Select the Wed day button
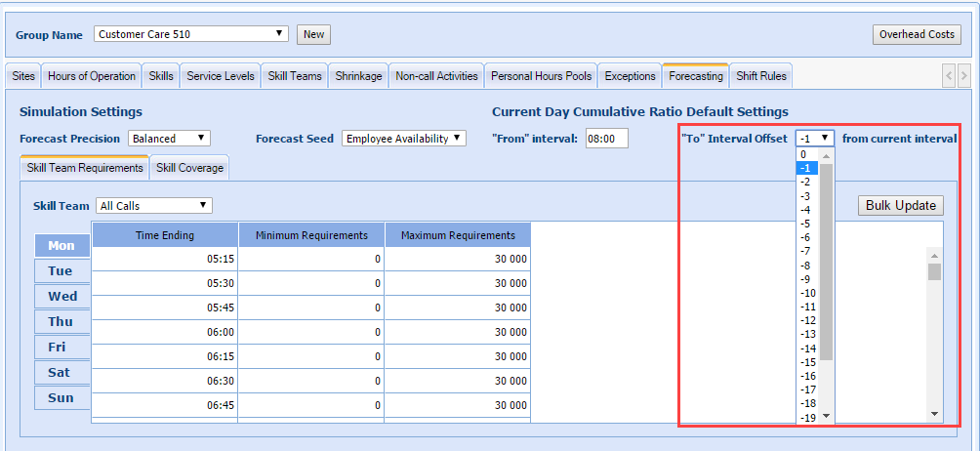 61,297
